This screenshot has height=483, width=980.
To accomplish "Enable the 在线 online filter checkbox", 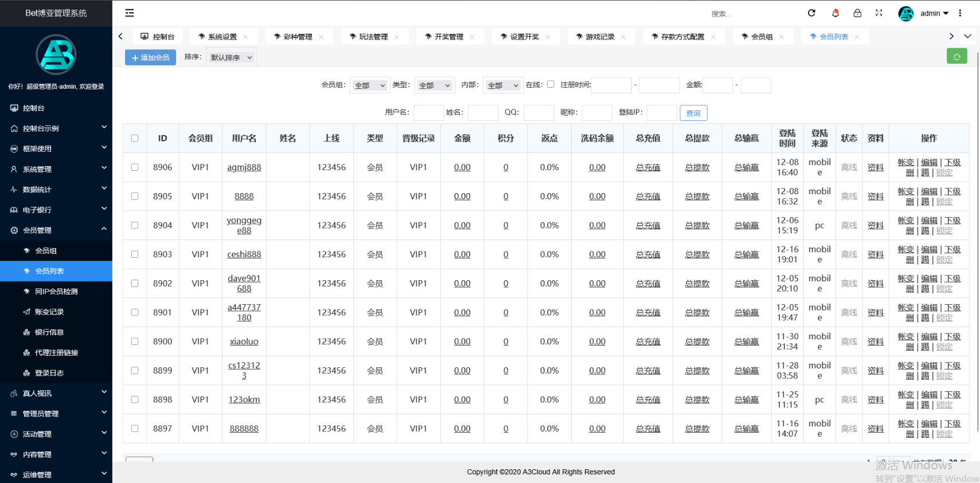I will 550,84.
